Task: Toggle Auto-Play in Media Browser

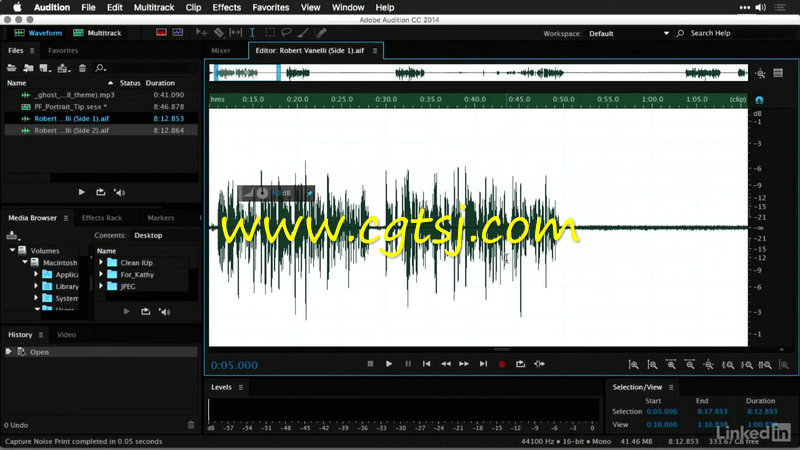Action: point(164,312)
